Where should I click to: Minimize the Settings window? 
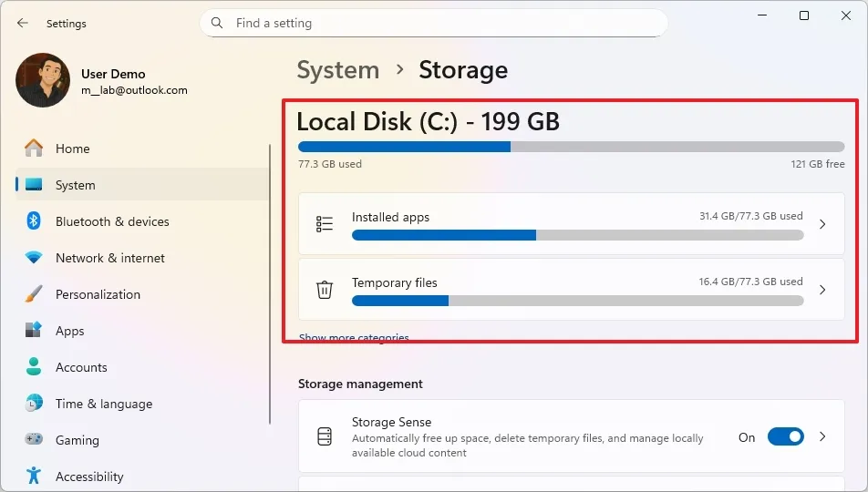(x=762, y=15)
